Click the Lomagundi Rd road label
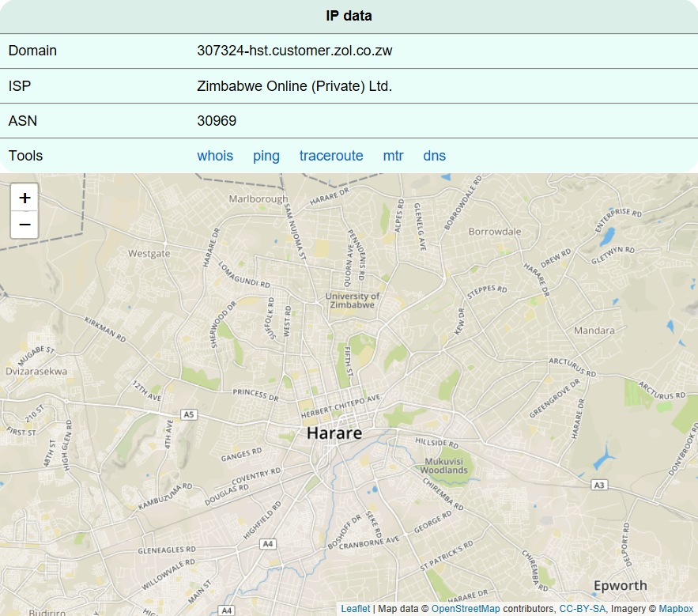 tap(244, 274)
